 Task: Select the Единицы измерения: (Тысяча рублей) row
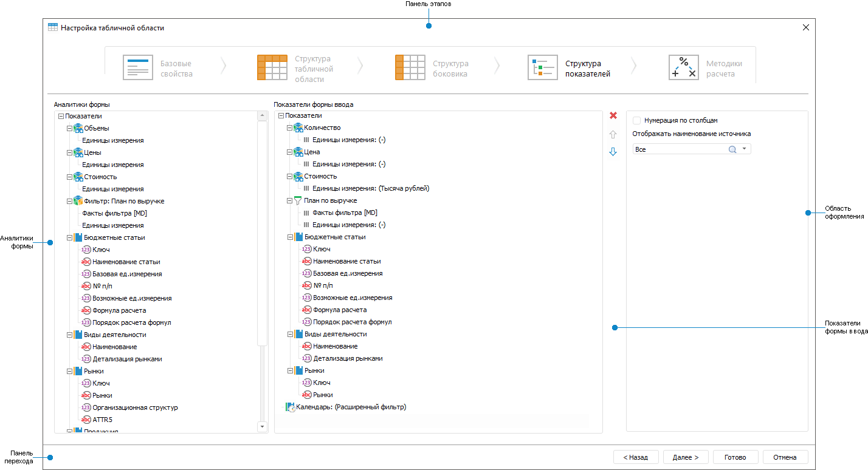pos(371,188)
